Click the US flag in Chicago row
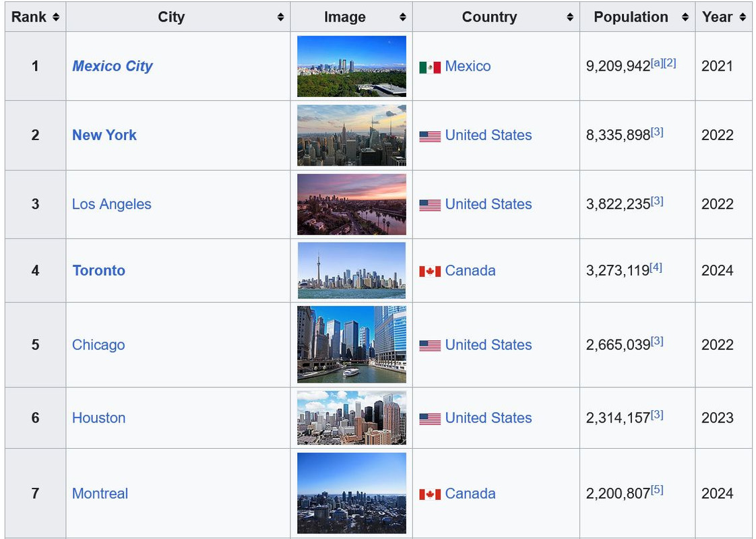756x539 pixels. pyautogui.click(x=430, y=345)
